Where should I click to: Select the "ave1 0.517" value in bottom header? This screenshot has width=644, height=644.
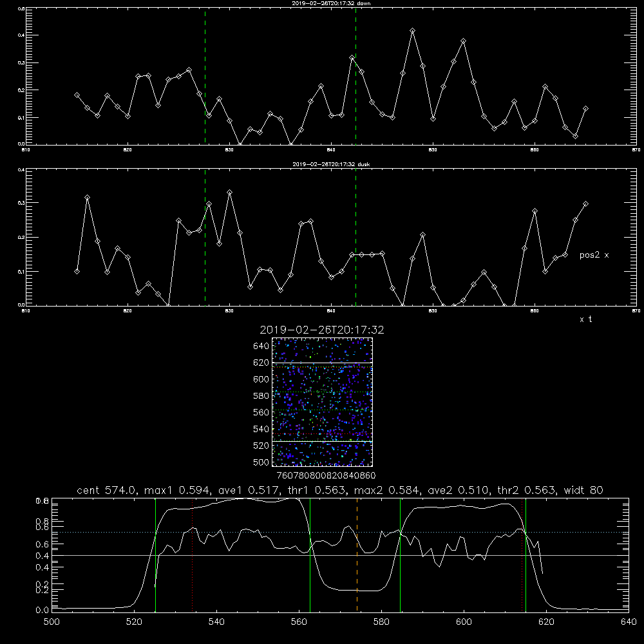pyautogui.click(x=248, y=490)
